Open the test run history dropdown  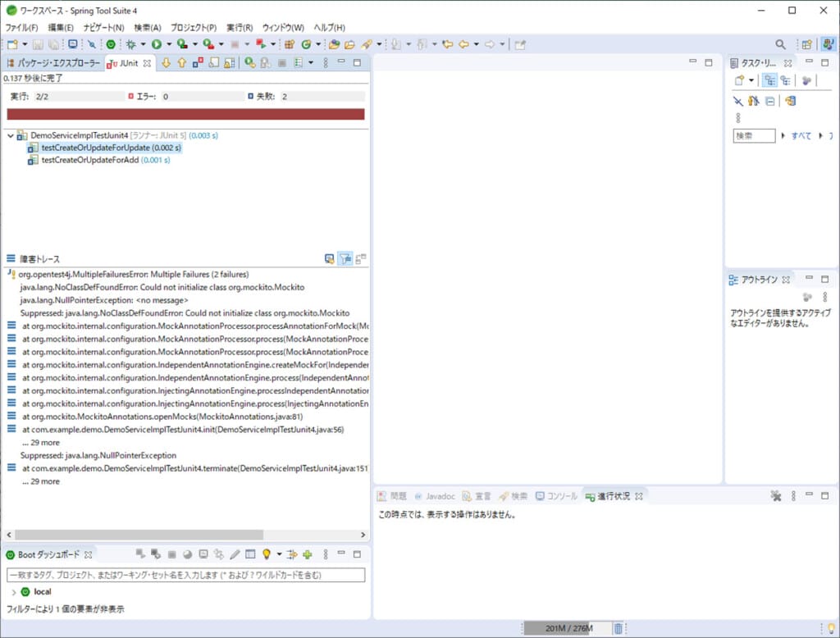coord(312,62)
